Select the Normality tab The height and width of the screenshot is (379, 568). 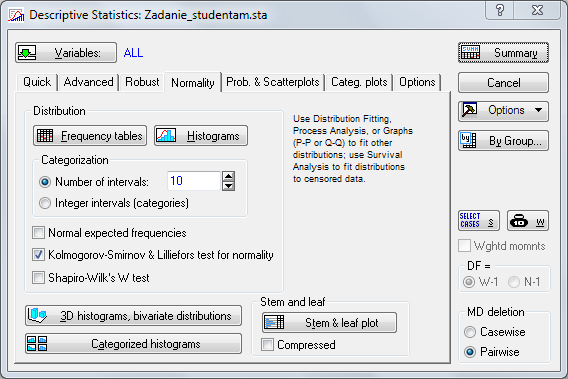[x=193, y=83]
